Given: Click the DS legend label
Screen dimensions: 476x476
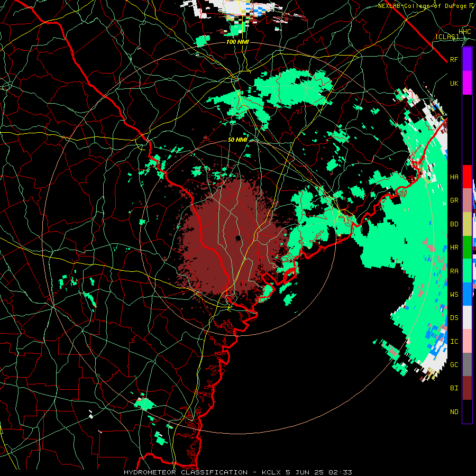Looking at the screenshot, I should [454, 317].
